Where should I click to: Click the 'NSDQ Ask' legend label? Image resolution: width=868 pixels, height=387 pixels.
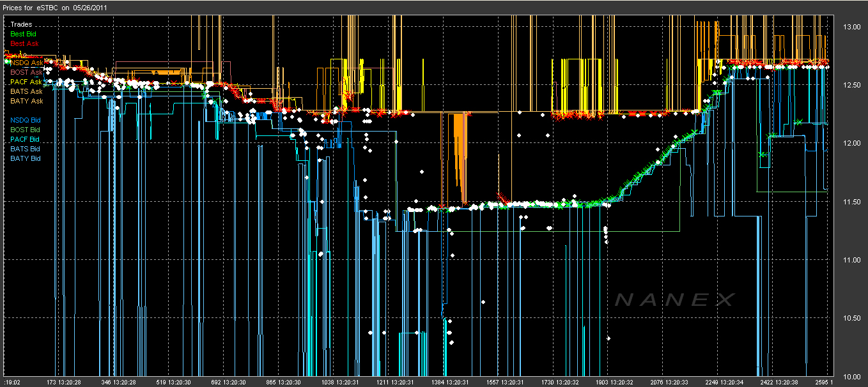(x=27, y=63)
